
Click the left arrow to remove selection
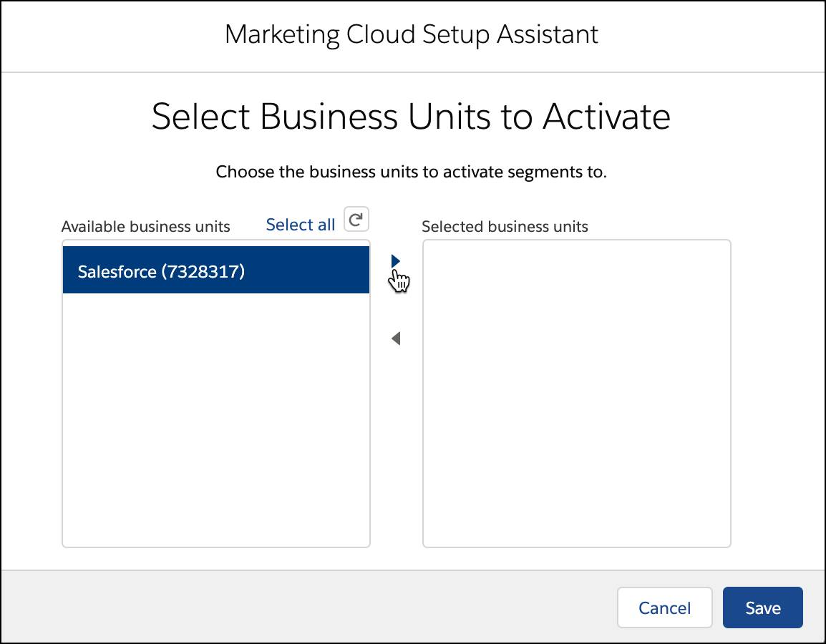coord(396,338)
